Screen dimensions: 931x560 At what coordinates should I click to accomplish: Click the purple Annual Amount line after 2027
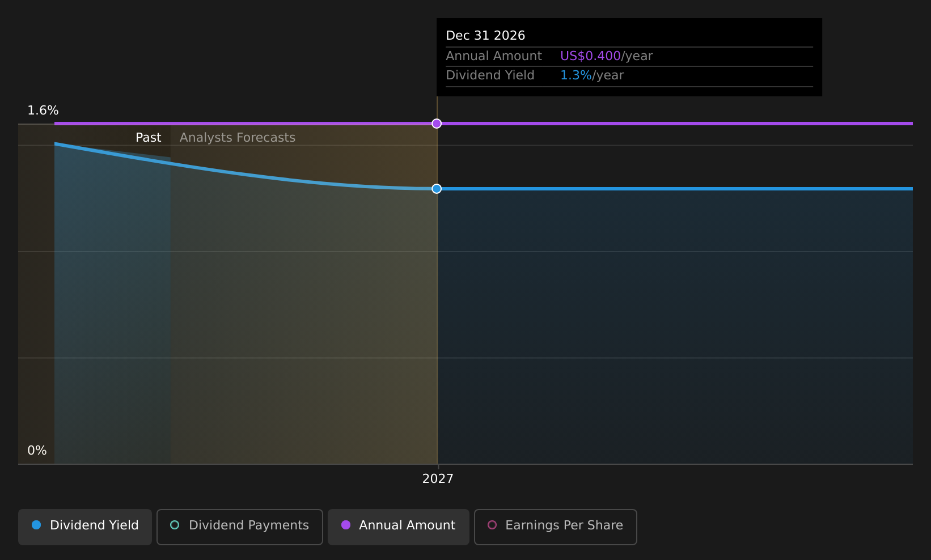pos(675,124)
